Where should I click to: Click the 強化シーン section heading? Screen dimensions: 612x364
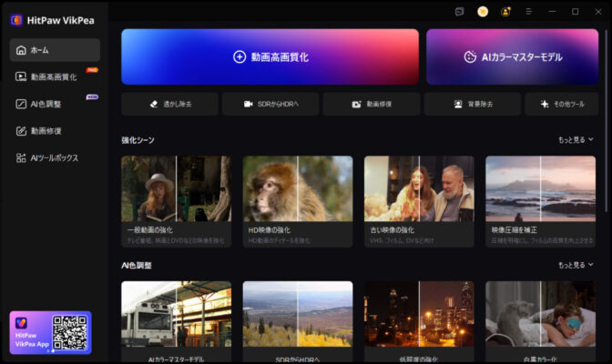point(138,140)
